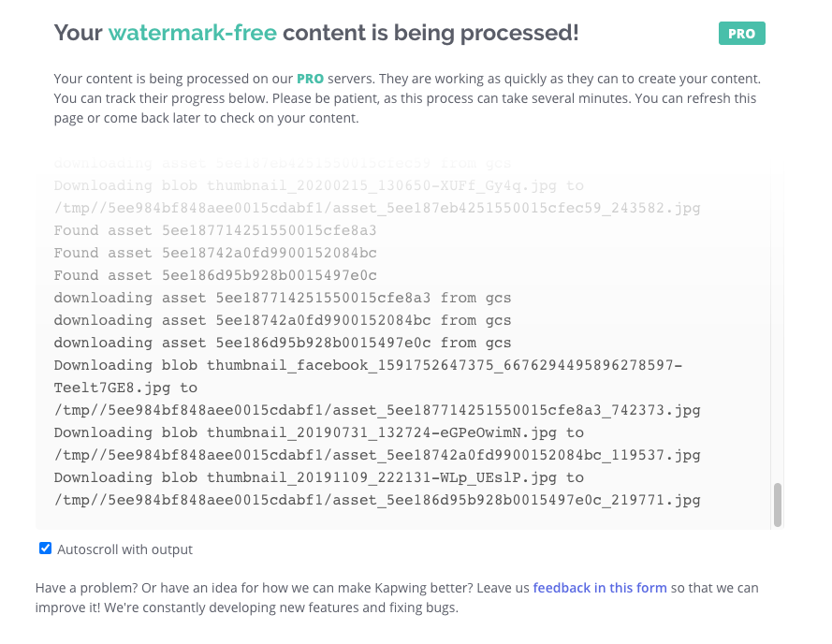Click the faded 'Downloading blob thumbnail_20200215_130650' log line
832x644 pixels.
tap(318, 185)
